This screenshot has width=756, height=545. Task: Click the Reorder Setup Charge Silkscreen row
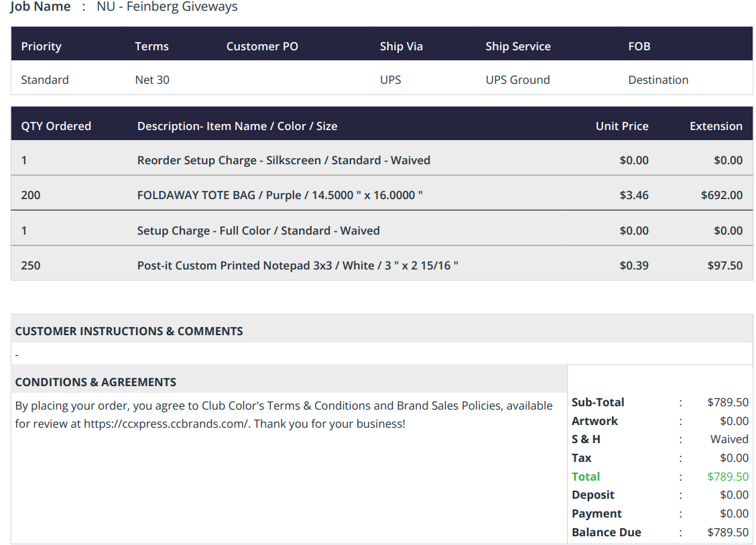point(381,160)
